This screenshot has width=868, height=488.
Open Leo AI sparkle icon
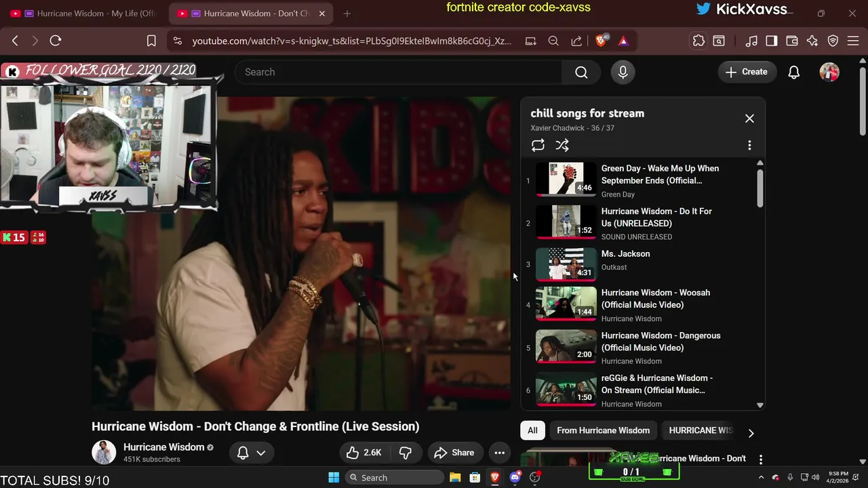coord(812,41)
